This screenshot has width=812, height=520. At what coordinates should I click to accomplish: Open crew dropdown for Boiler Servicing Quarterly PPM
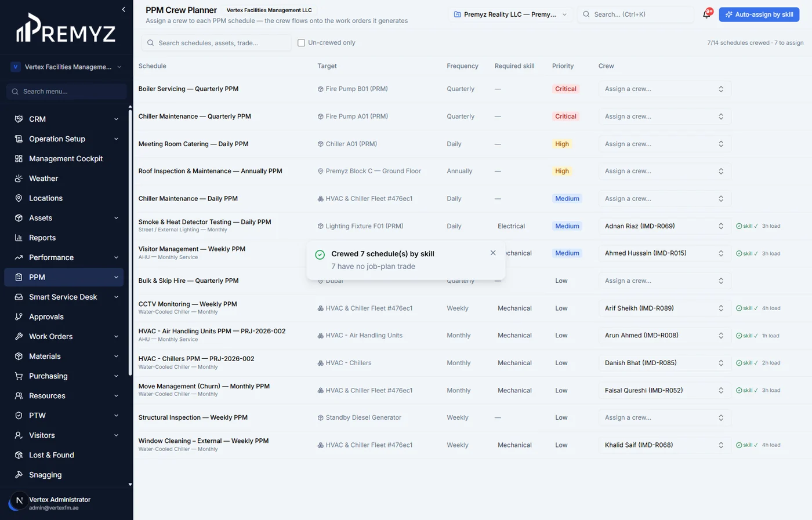665,89
